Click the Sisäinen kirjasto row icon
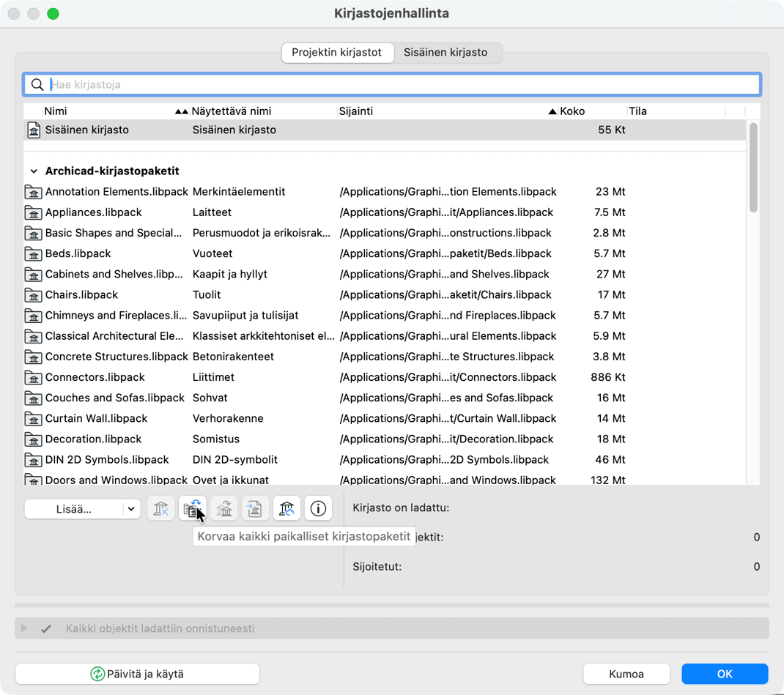This screenshot has height=695, width=784. (34, 130)
